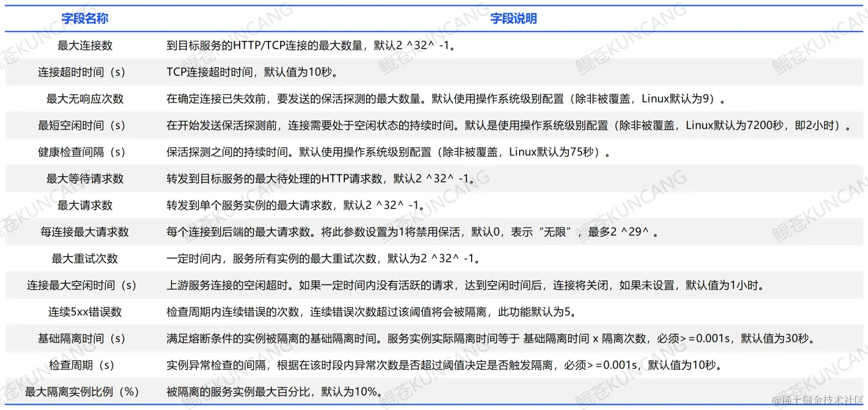Select the 最大无响应次数 field name
Image resolution: width=868 pixels, height=410 pixels.
pos(85,98)
